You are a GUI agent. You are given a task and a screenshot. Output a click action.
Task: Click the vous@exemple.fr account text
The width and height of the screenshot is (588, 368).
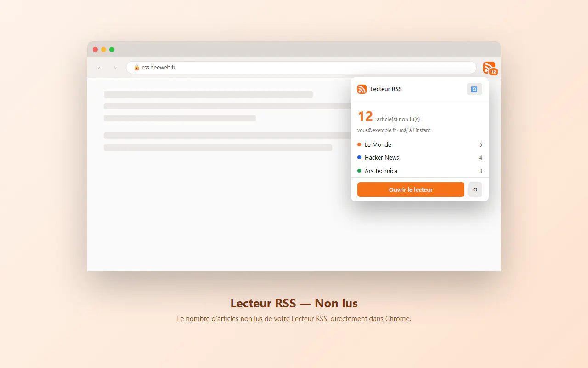tap(377, 130)
